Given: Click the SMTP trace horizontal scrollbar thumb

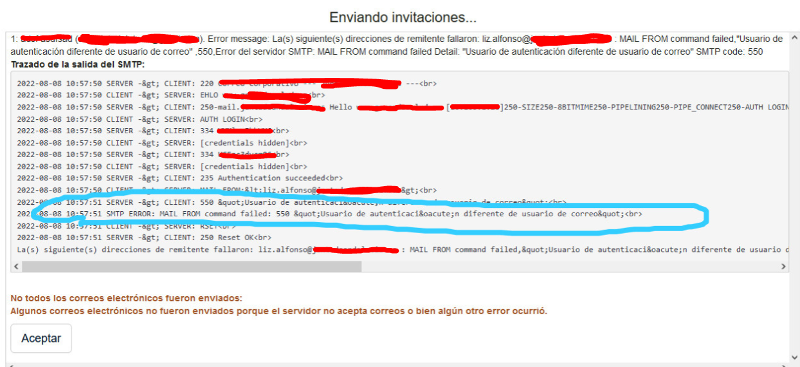Looking at the screenshot, I should pyautogui.click(x=191, y=266).
